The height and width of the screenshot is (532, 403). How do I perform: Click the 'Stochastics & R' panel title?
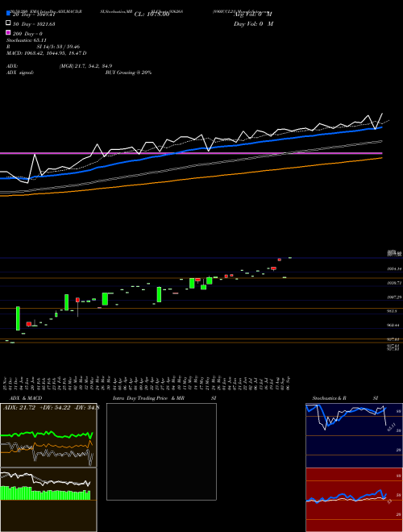[329, 398]
